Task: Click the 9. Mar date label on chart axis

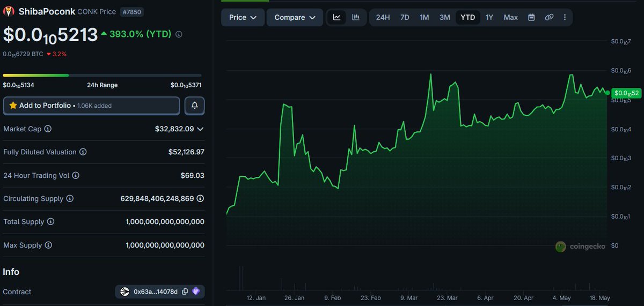Action: (x=409, y=297)
